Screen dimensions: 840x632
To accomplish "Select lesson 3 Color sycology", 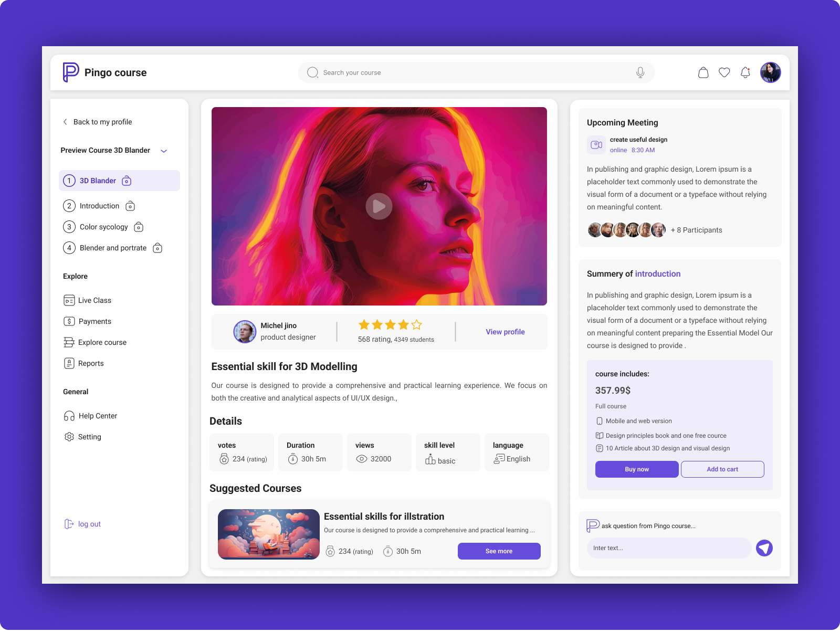I will [x=103, y=227].
